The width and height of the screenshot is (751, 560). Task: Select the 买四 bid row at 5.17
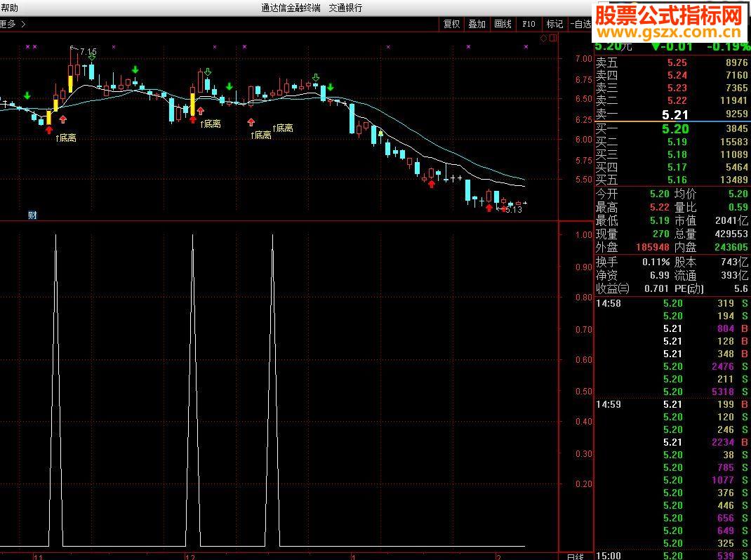click(672, 167)
